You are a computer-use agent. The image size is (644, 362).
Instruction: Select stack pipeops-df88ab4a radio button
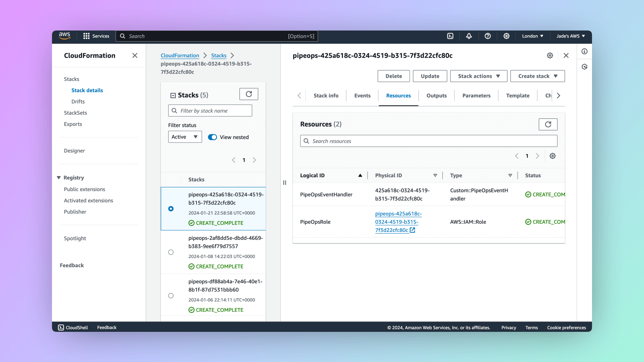(x=171, y=296)
